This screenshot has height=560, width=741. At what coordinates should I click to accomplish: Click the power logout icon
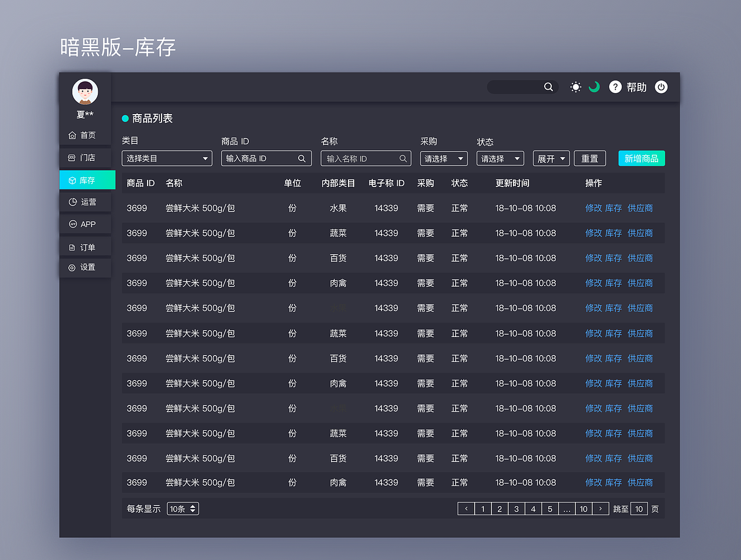(661, 87)
